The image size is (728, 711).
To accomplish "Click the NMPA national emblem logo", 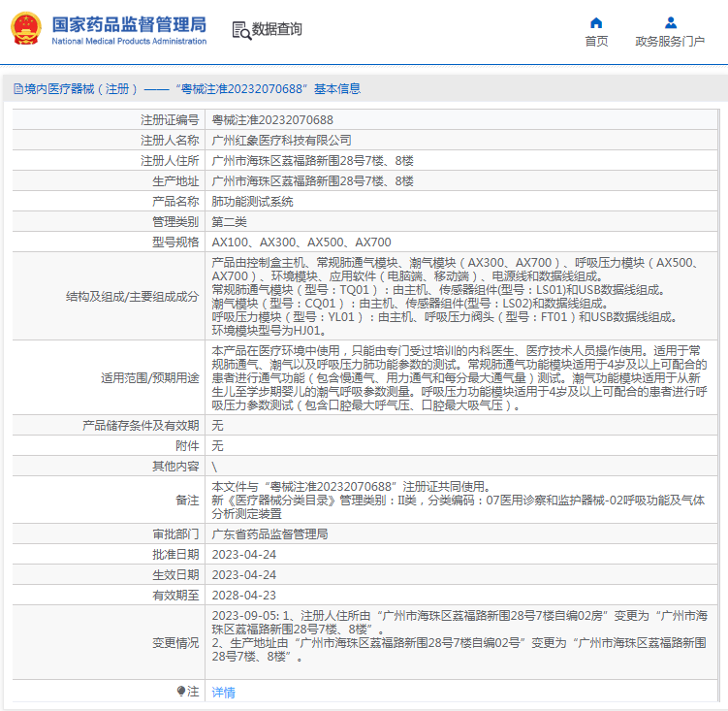I will click(x=26, y=29).
